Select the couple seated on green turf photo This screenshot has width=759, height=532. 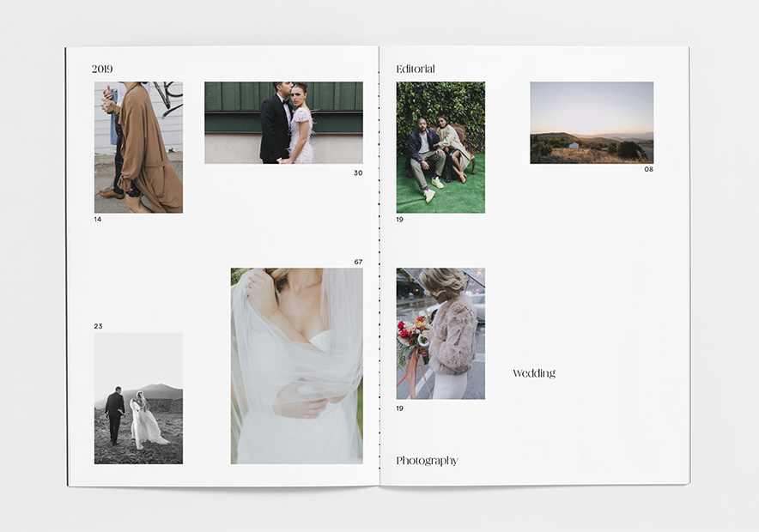point(440,147)
